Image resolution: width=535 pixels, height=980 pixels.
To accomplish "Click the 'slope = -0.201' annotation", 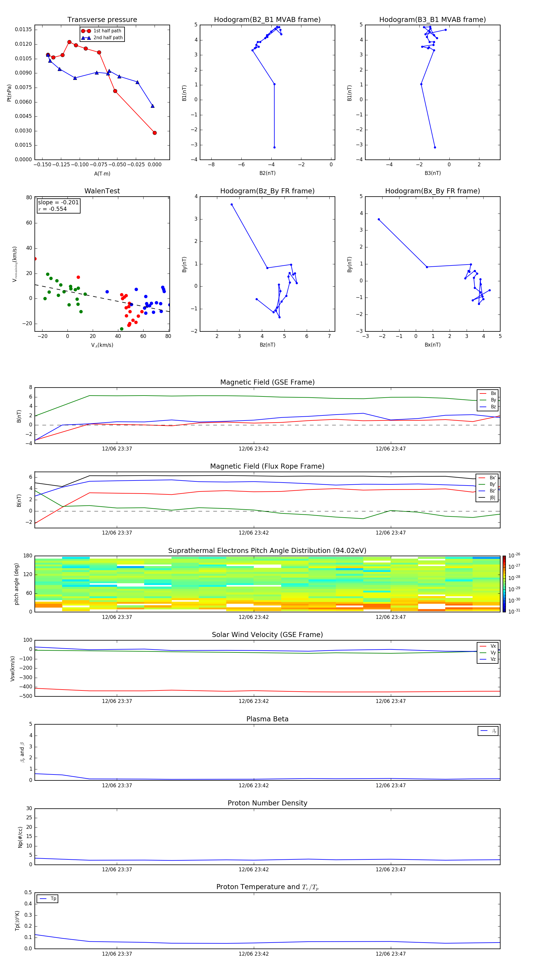I will pyautogui.click(x=58, y=203).
